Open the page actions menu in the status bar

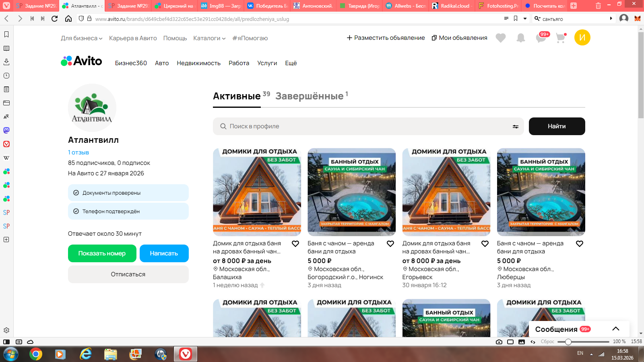(x=533, y=342)
